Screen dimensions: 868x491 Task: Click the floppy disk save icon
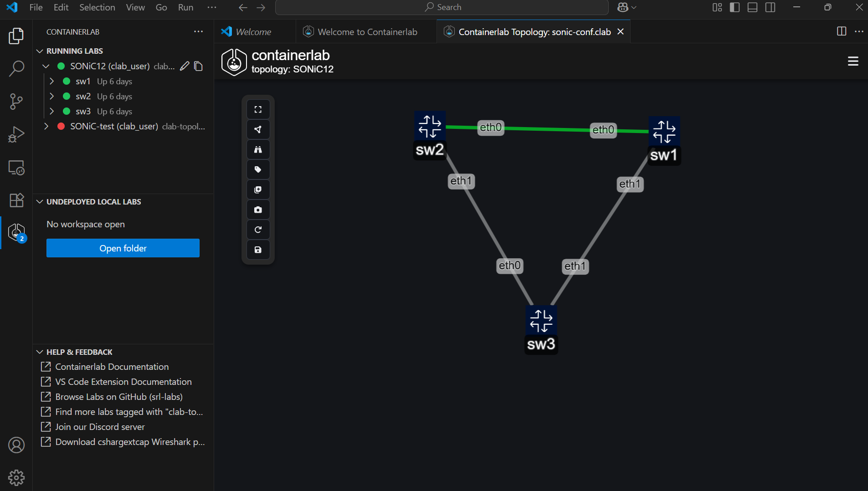[x=258, y=250]
